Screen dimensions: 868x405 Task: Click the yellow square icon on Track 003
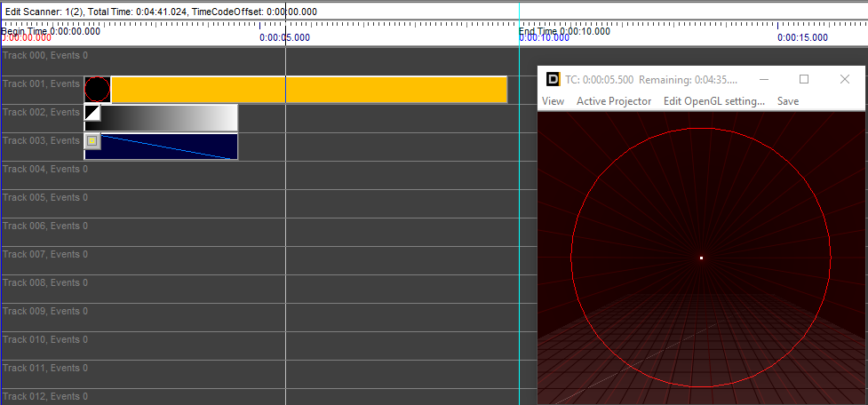[x=92, y=141]
